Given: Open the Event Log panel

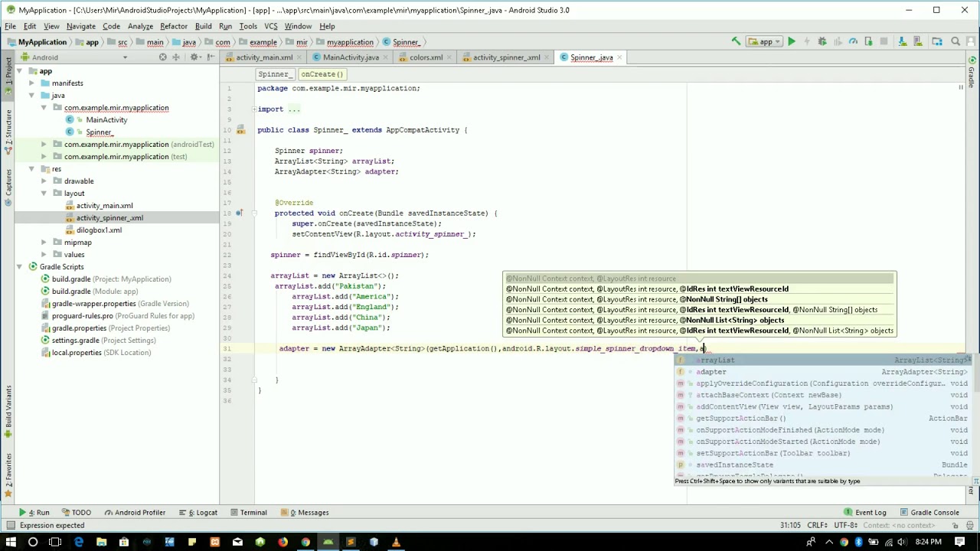Looking at the screenshot, I should 865,513.
